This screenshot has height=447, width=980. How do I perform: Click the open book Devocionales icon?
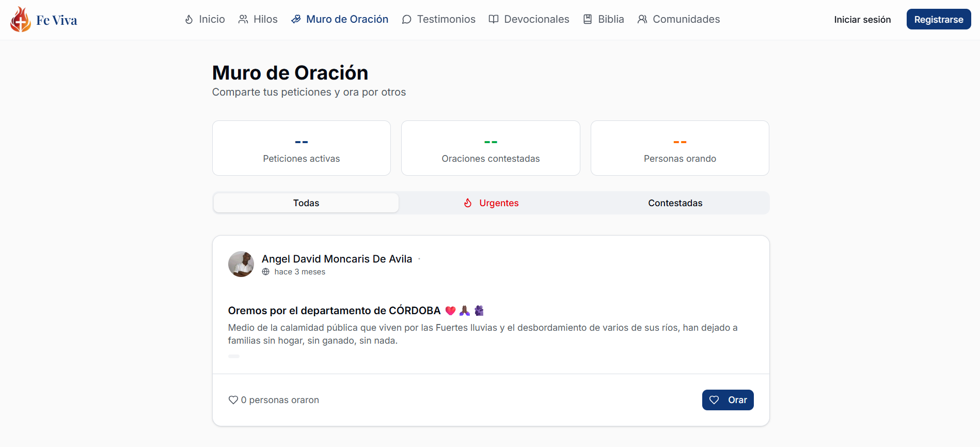tap(494, 19)
